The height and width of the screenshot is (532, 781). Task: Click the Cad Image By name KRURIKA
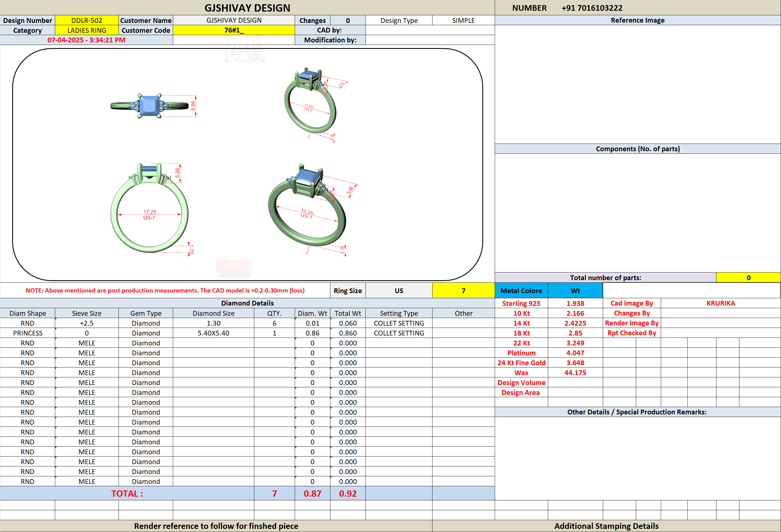(720, 303)
